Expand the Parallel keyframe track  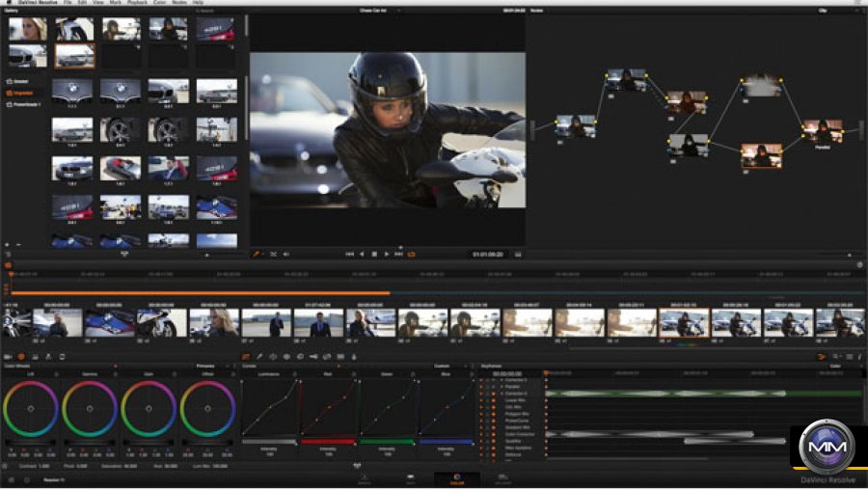(502, 387)
